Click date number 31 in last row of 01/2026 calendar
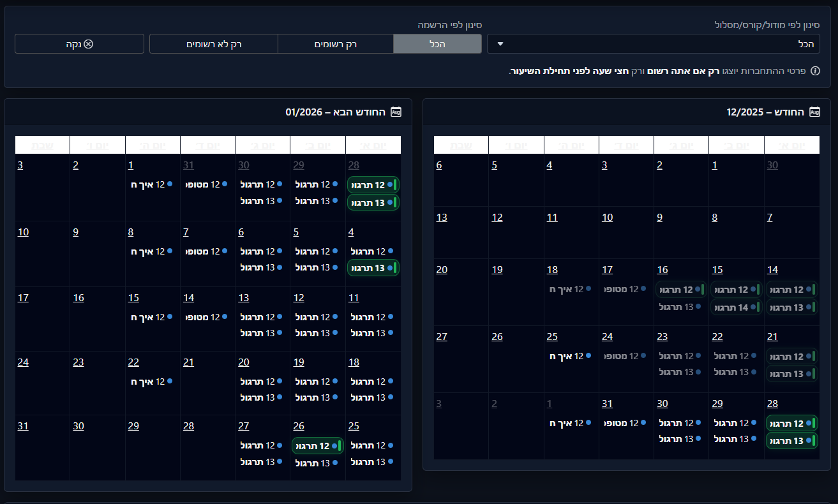Screen dimensions: 838x504 24,426
